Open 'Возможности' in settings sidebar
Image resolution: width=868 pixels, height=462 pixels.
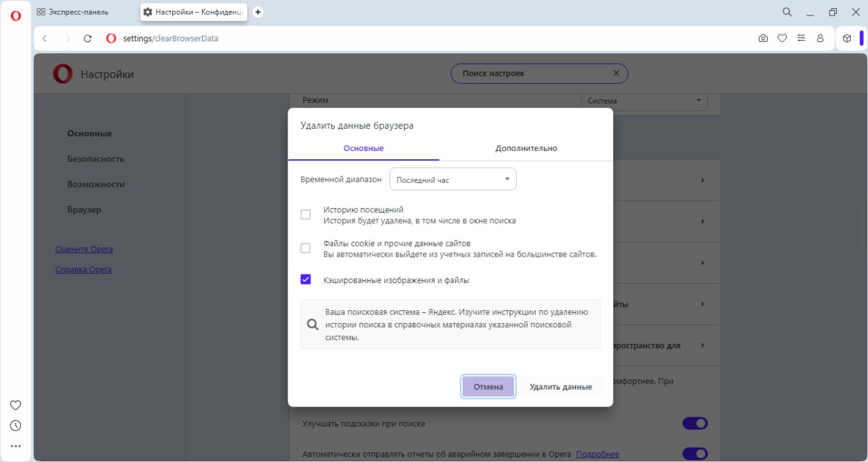(96, 184)
